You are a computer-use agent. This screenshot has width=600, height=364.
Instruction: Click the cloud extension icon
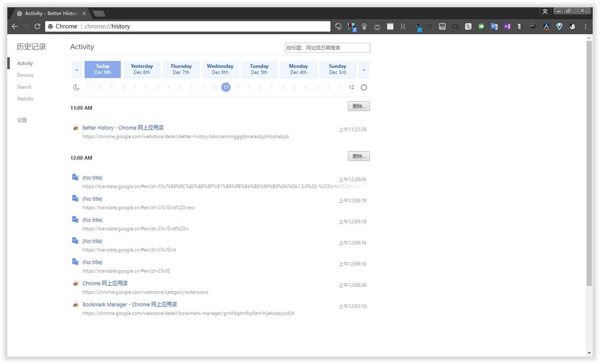455,26
